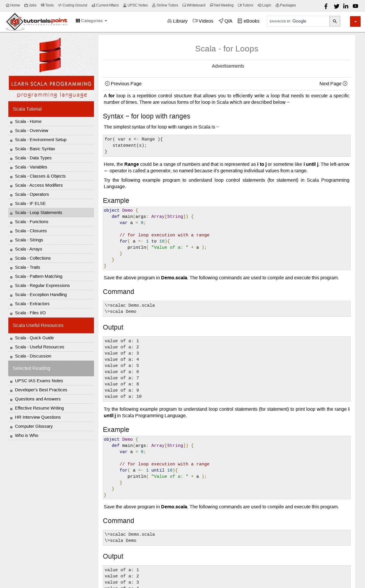The image size is (365, 588).
Task: Open the Packages link
Action: pos(286,5)
